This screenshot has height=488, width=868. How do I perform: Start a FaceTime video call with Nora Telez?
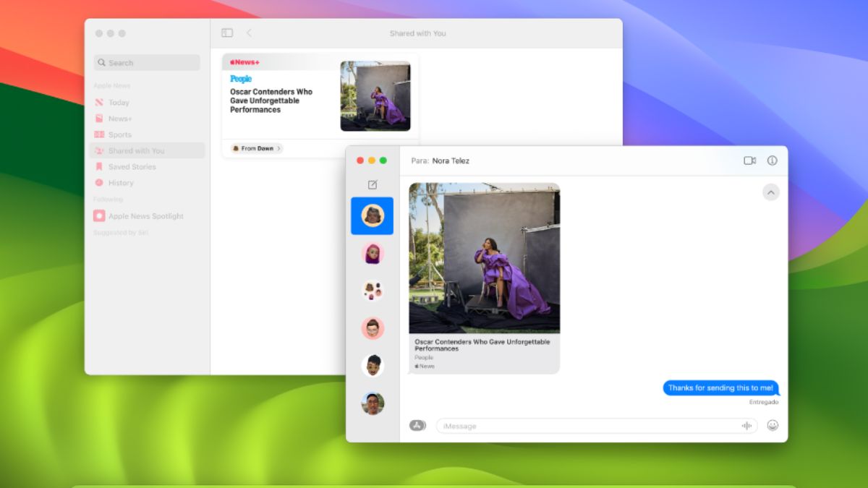point(750,160)
